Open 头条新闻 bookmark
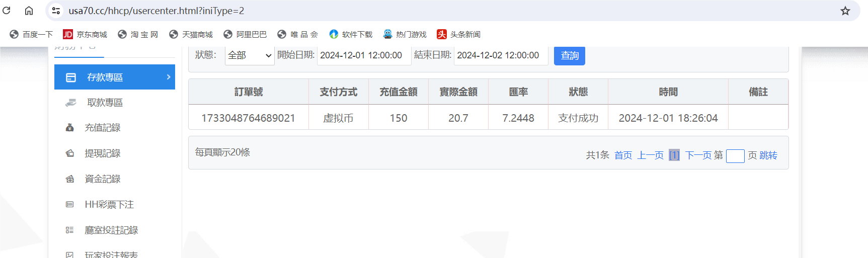This screenshot has width=868, height=258. 458,34
